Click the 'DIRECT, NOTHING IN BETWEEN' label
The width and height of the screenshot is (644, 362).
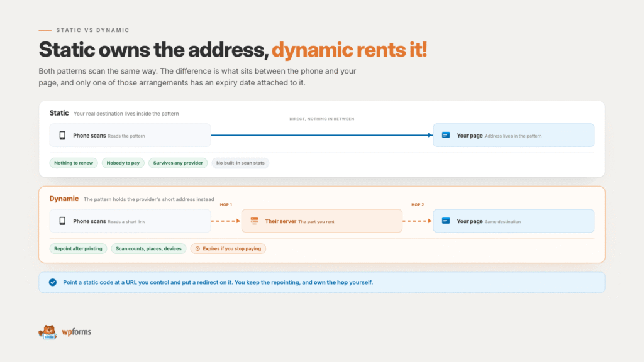click(x=321, y=119)
